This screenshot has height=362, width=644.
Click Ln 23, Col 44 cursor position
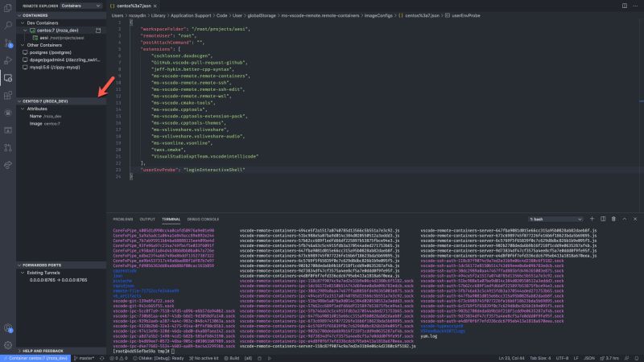click(511, 358)
